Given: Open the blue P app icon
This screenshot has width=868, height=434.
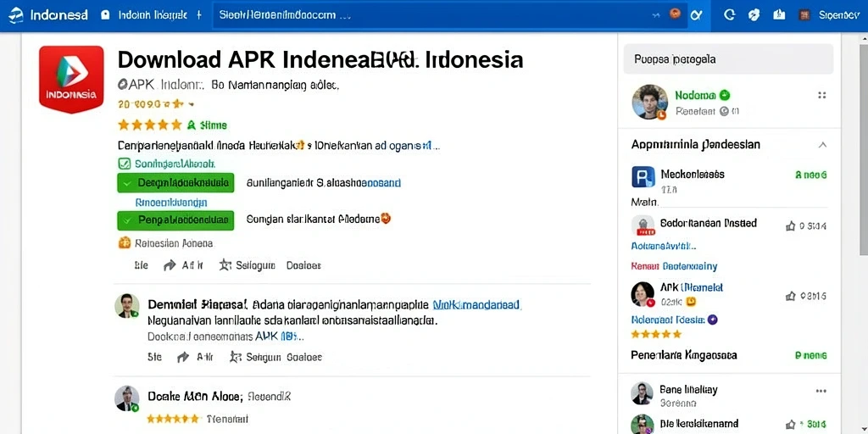Looking at the screenshot, I should [x=643, y=176].
